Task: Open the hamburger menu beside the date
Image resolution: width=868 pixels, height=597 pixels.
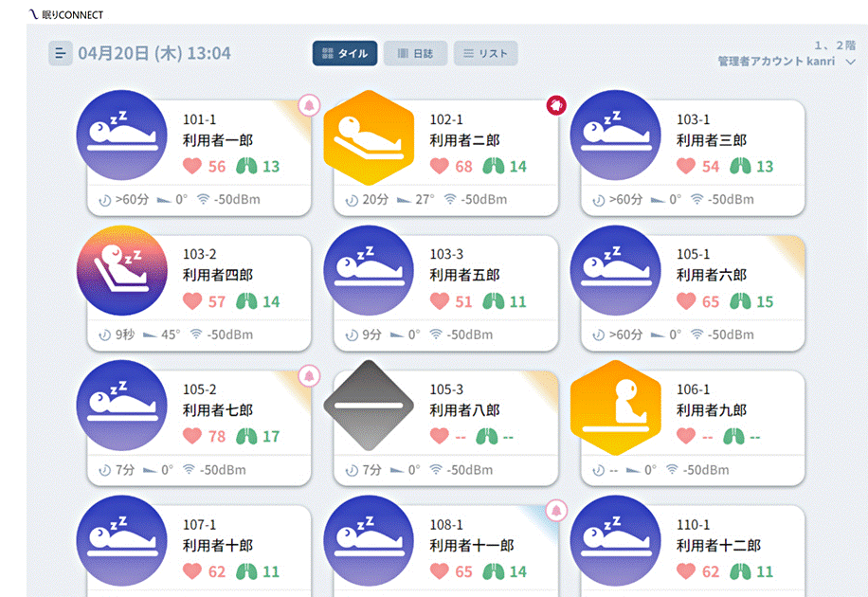Action: (x=61, y=54)
